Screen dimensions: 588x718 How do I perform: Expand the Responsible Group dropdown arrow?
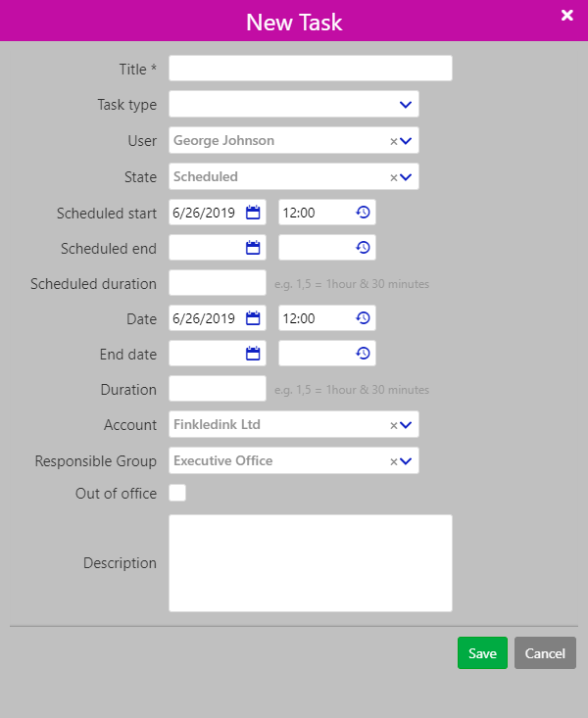pos(407,461)
